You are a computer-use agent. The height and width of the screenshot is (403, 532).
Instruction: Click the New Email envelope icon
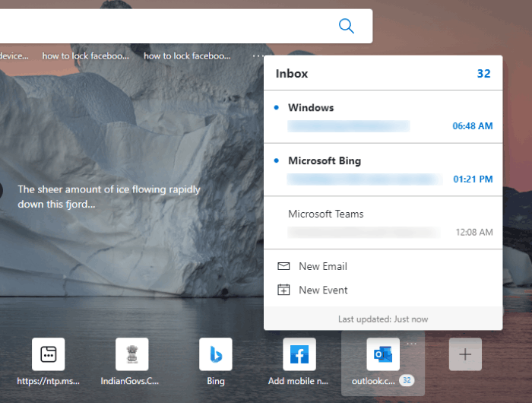pyautogui.click(x=283, y=266)
